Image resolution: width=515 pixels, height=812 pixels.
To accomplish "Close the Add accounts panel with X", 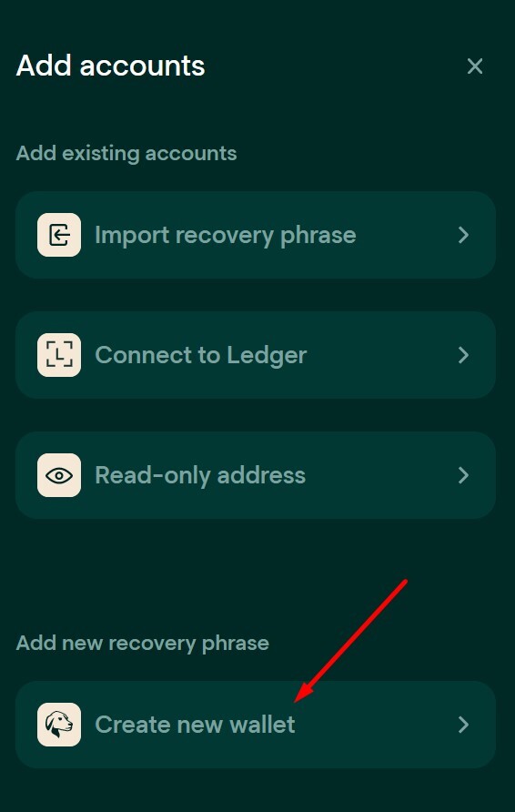I will tap(475, 66).
